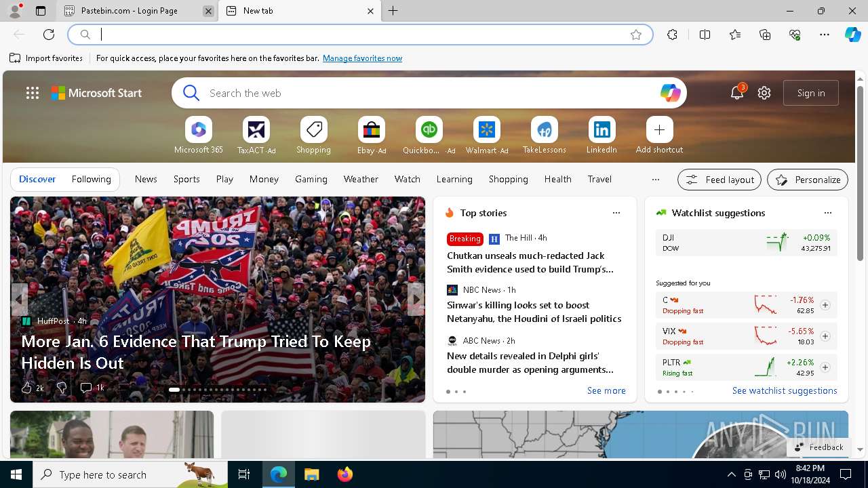Open the app launcher grid
The width and height of the screenshot is (868, 488).
click(x=33, y=93)
